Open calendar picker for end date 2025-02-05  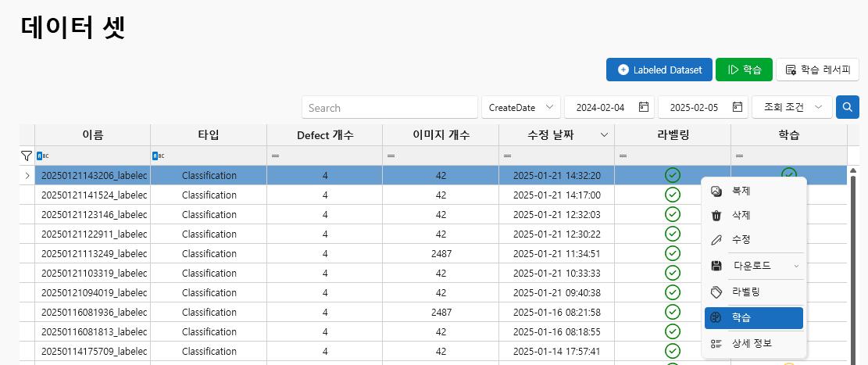click(x=738, y=107)
